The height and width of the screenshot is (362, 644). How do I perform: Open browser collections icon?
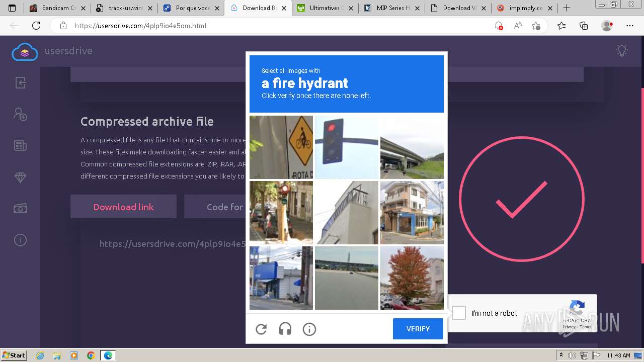click(x=584, y=26)
